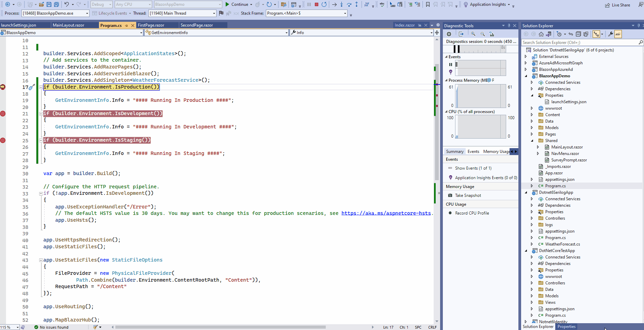
Task: Open the aspnetcore-hsts hyperlink in code
Action: (x=386, y=213)
